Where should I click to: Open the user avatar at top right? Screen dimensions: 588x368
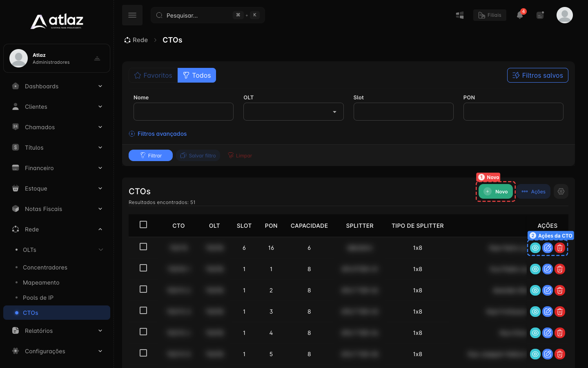coord(565,15)
